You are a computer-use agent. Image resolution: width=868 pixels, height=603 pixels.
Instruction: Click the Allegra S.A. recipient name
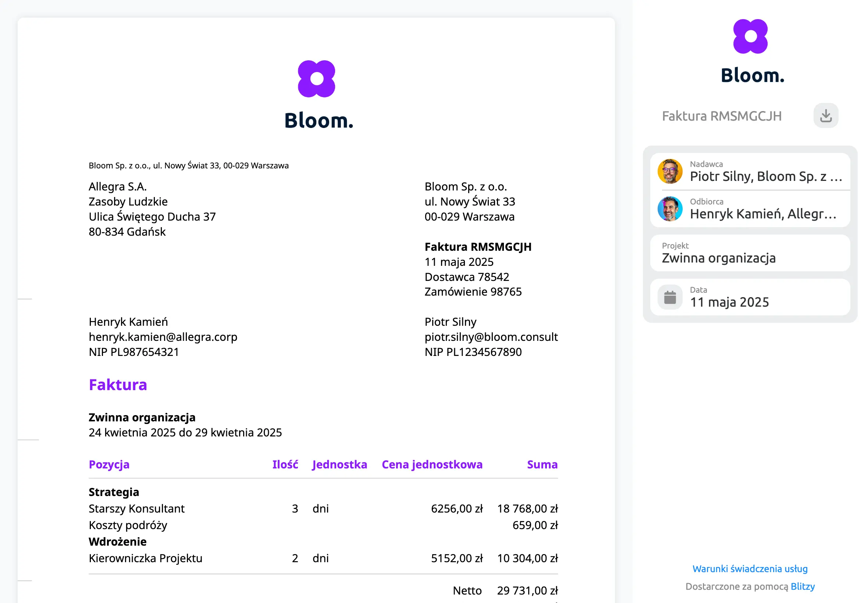click(x=118, y=187)
